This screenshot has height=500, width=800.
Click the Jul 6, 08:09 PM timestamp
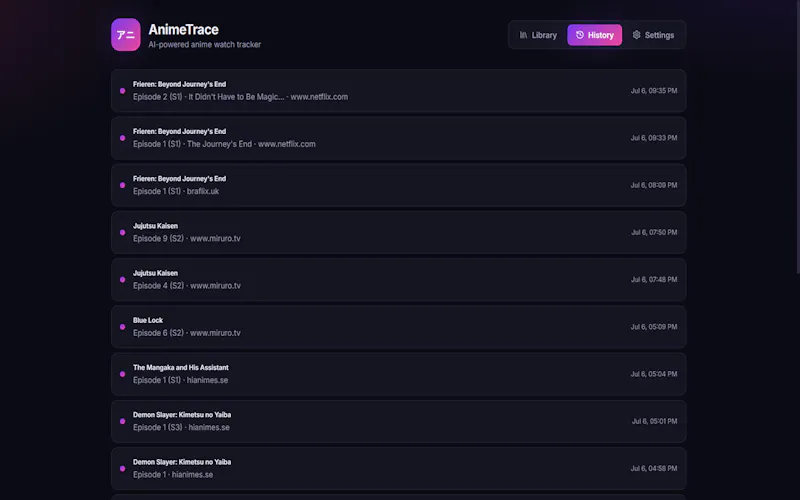[654, 185]
